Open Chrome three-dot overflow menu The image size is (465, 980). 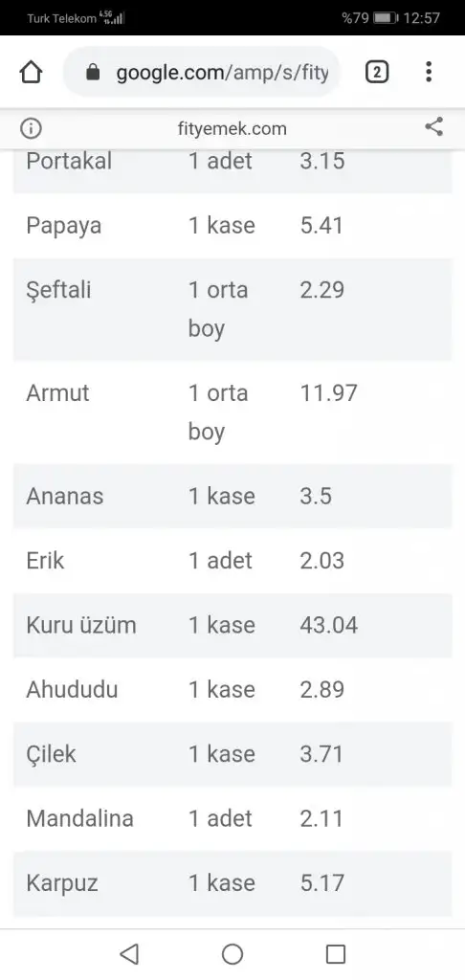(428, 72)
